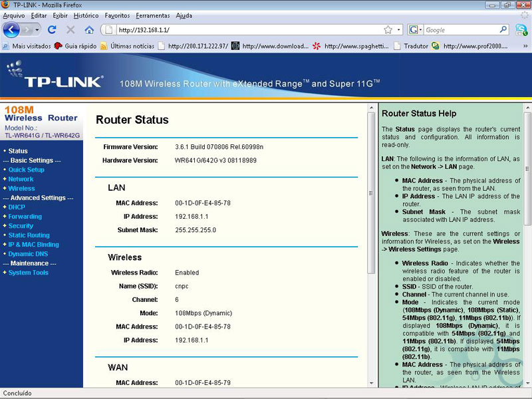The height and width of the screenshot is (399, 532).
Task: Click the browser Back arrow button
Action: (x=11, y=30)
